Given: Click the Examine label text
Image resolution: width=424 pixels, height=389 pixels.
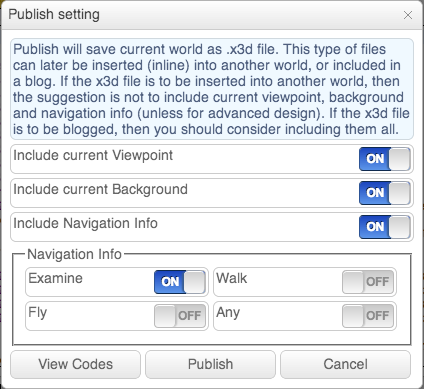Looking at the screenshot, I should point(55,278).
